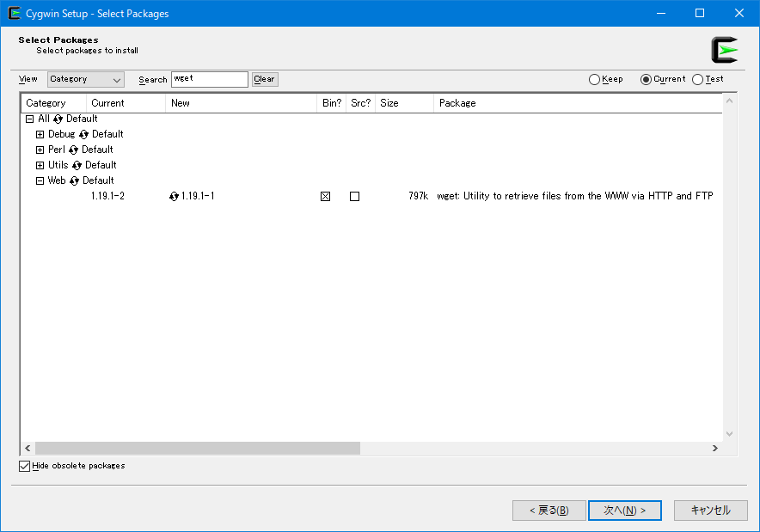Viewport: 760px width, 532px height.
Task: Click the cycle icon beside Perl category
Action: point(74,150)
